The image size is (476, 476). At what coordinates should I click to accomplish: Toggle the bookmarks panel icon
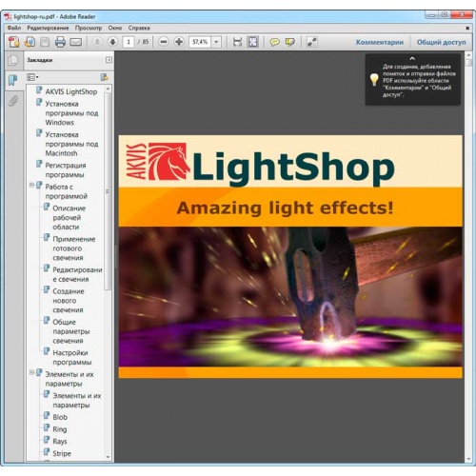tap(12, 80)
